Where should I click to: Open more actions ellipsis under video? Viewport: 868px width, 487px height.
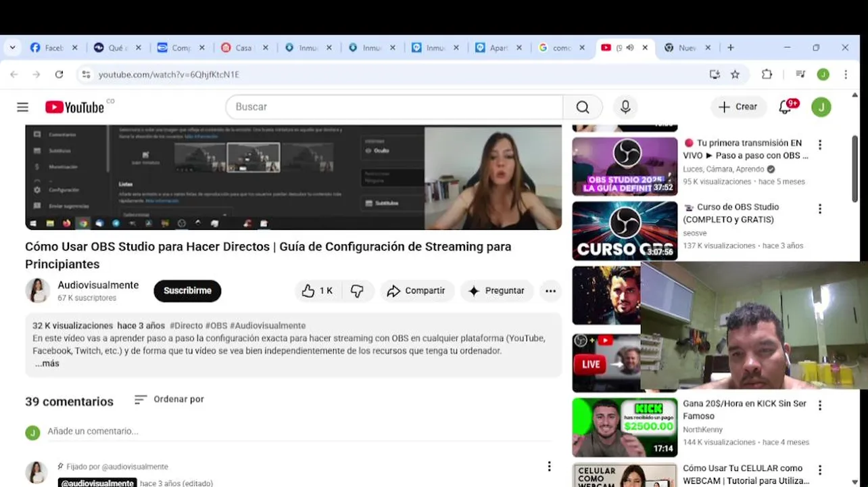tap(550, 291)
